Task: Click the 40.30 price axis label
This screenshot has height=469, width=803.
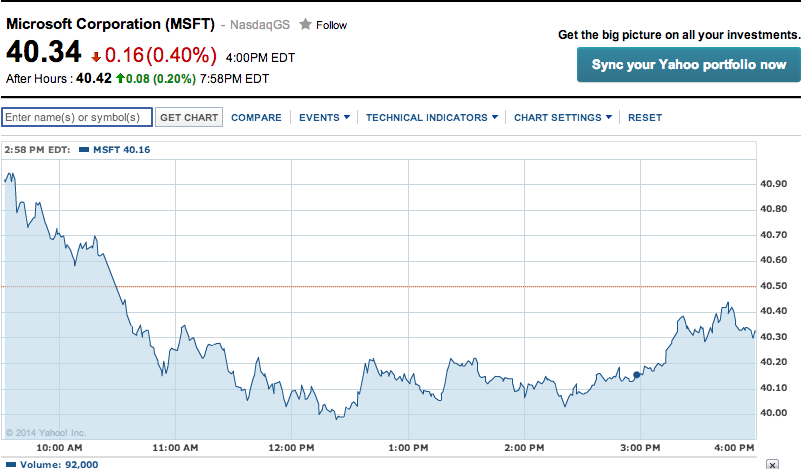Action: coord(774,337)
